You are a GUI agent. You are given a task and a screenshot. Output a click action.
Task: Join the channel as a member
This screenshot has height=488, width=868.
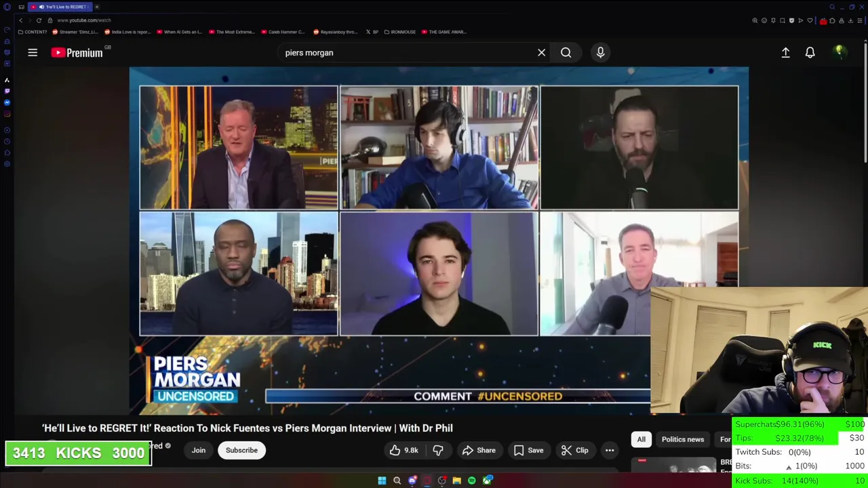198,450
